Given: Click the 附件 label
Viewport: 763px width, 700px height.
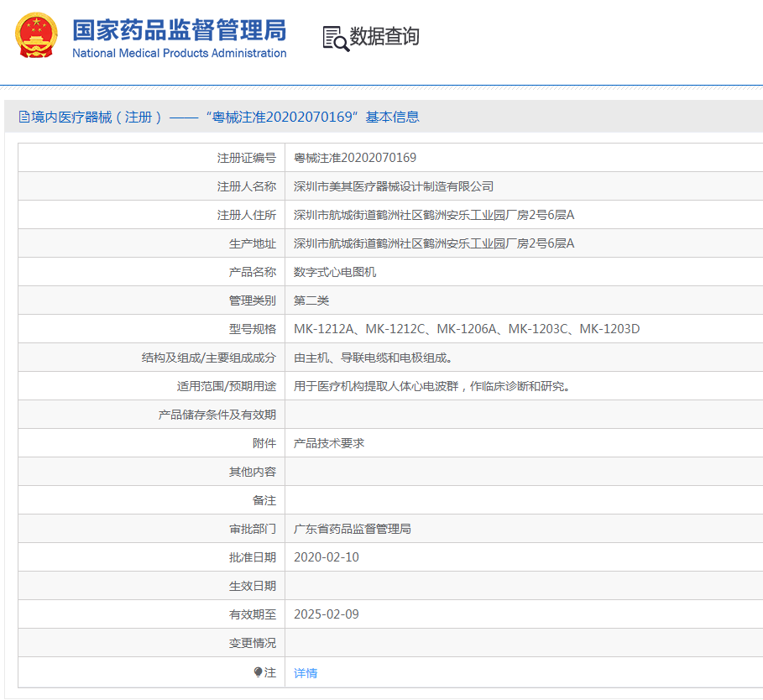Looking at the screenshot, I should point(264,443).
